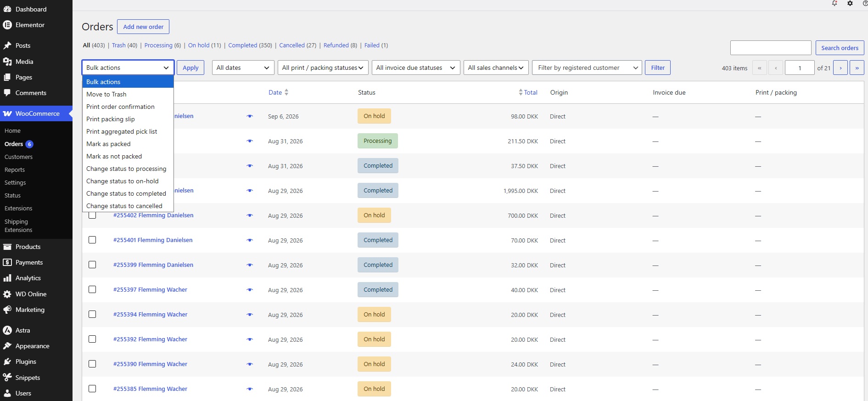Click the Snippets scissors icon
This screenshot has height=401, width=868.
(7, 378)
